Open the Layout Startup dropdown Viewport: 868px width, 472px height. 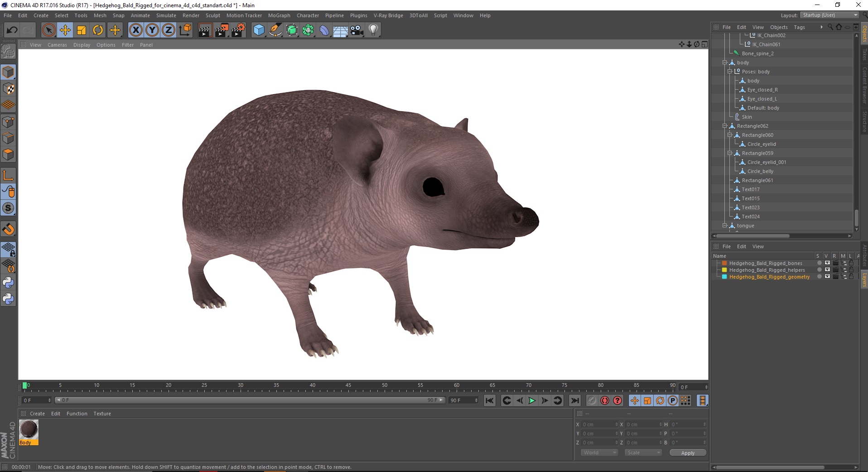(x=829, y=15)
